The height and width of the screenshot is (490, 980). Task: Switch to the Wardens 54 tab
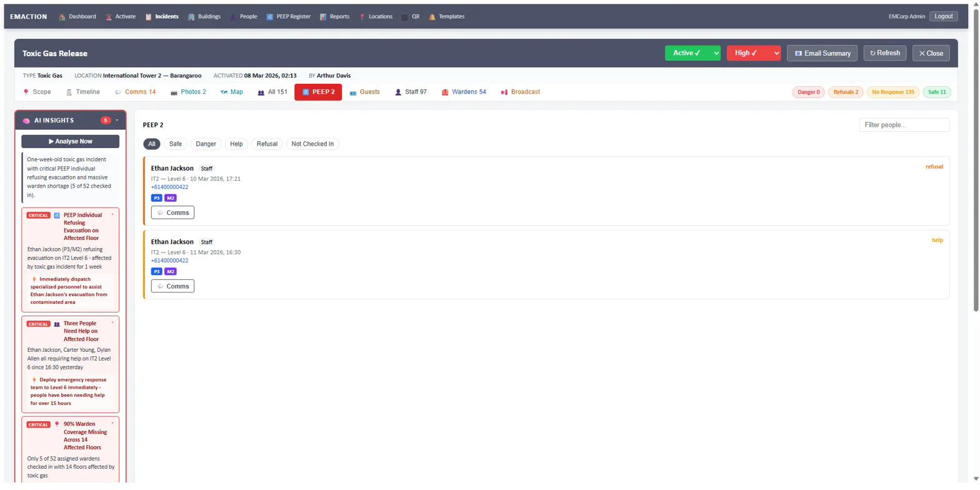463,92
